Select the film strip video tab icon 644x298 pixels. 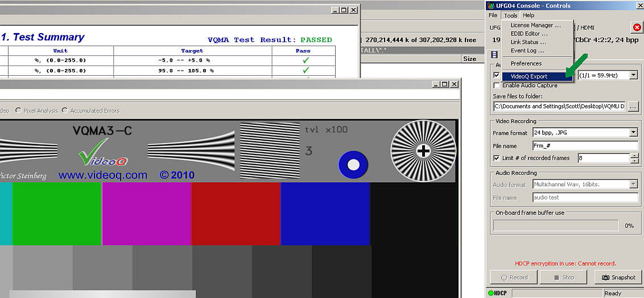point(494,55)
